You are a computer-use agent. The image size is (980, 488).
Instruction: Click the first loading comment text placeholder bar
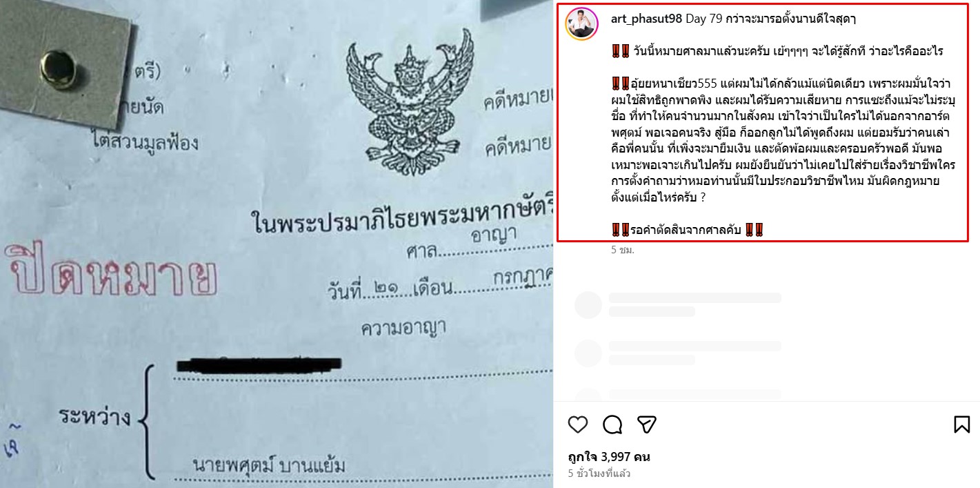pos(695,297)
